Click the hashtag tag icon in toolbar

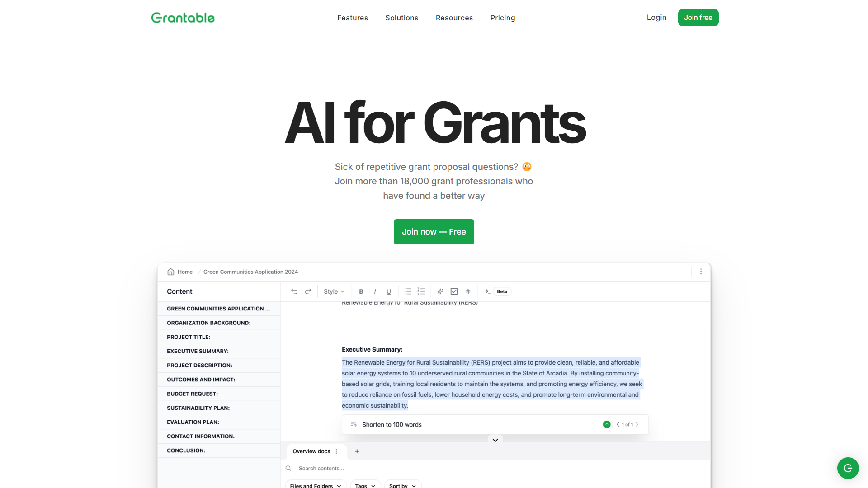tap(467, 291)
